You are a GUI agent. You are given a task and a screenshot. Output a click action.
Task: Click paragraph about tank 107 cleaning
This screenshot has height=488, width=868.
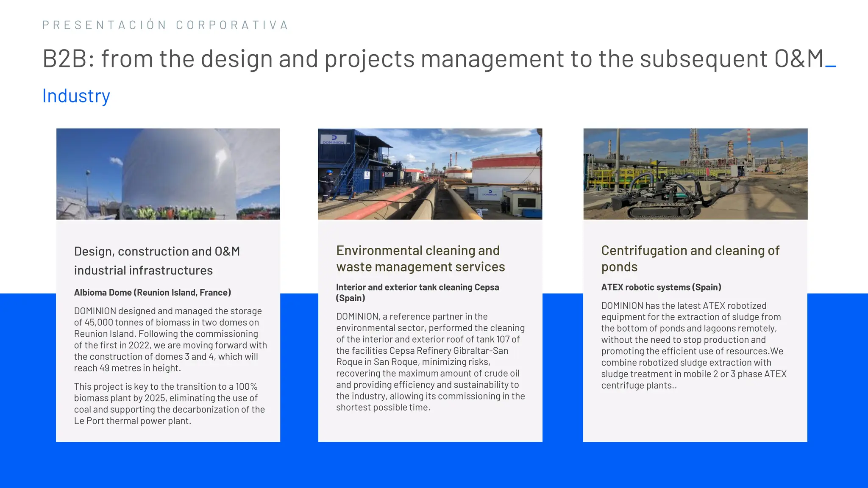coord(430,362)
